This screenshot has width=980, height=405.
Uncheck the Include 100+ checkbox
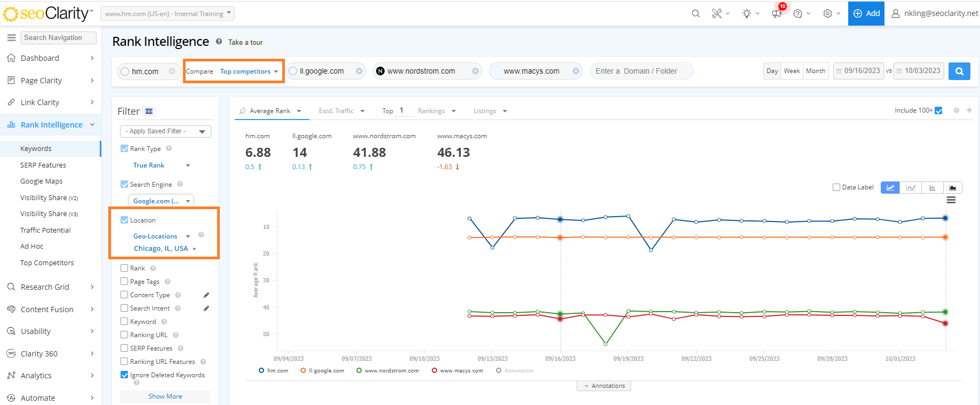click(939, 110)
